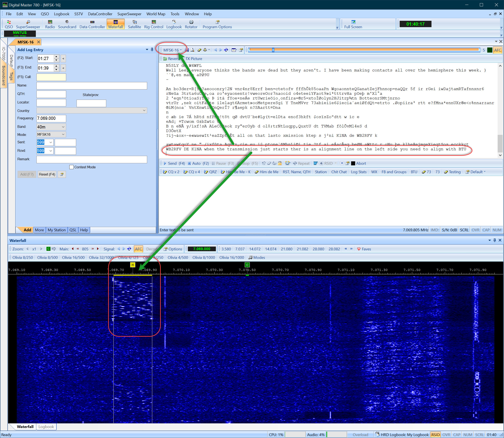The image size is (504, 438).
Task: Toggle the green C center button
Action: [48, 249]
